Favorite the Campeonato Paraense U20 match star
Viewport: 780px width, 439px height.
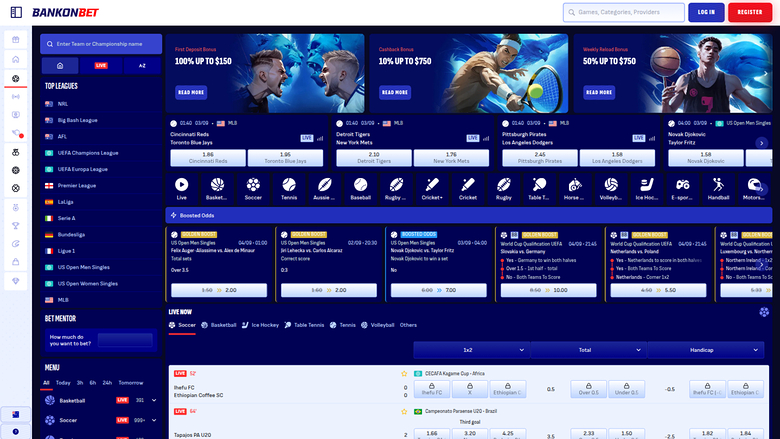404,411
